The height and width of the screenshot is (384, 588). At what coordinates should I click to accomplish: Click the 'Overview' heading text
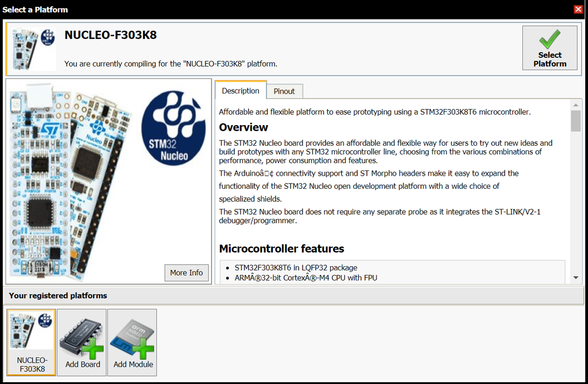(243, 127)
